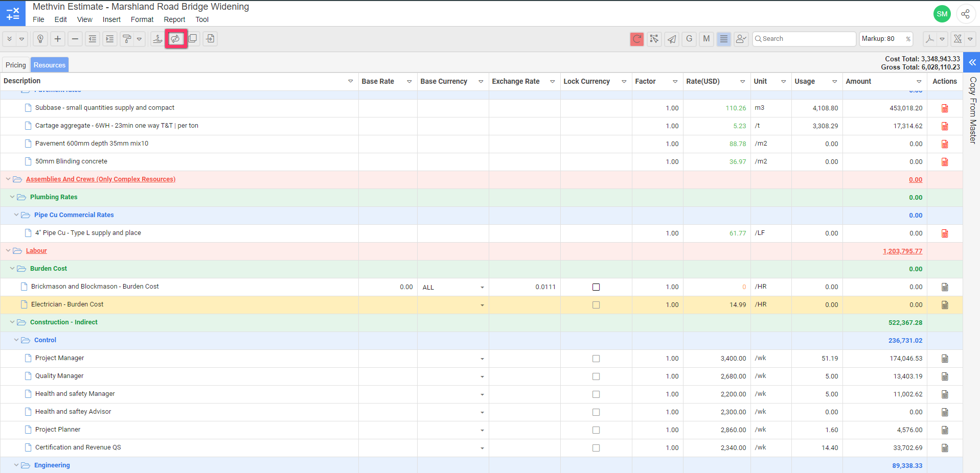Open the Description column filter dropdown
The image size is (980, 473).
point(351,81)
